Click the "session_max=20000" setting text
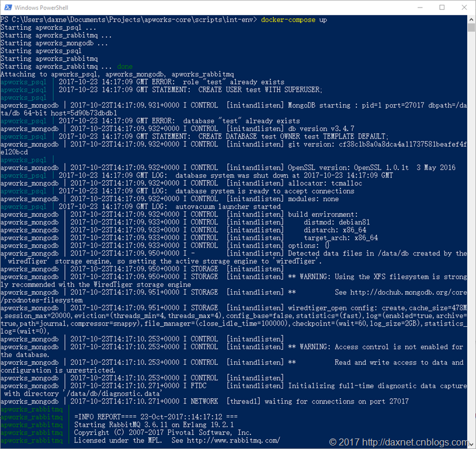 pyautogui.click(x=37, y=316)
